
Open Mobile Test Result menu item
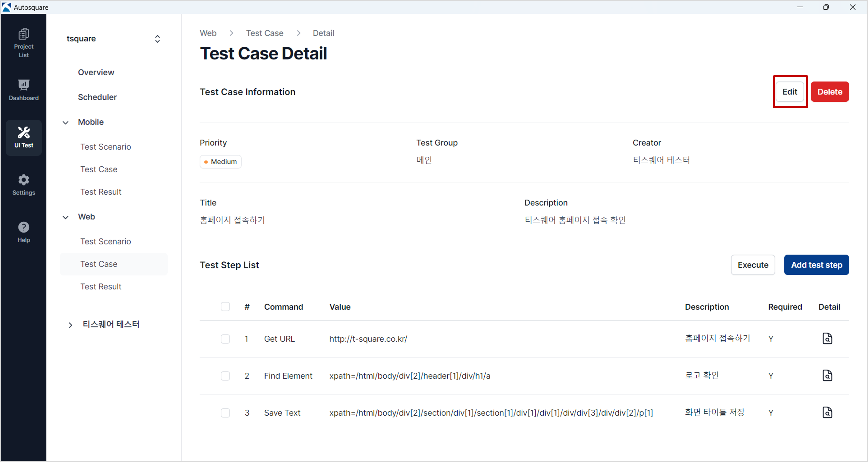(101, 192)
